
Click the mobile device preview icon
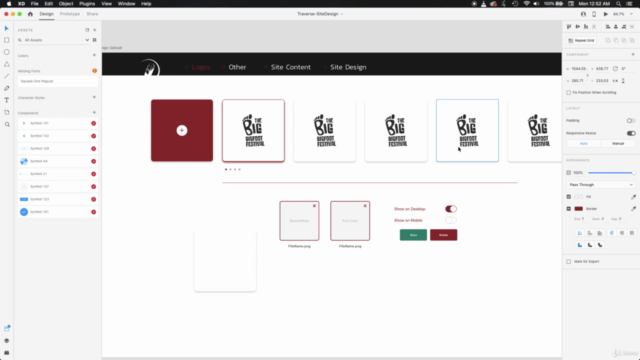coord(594,14)
